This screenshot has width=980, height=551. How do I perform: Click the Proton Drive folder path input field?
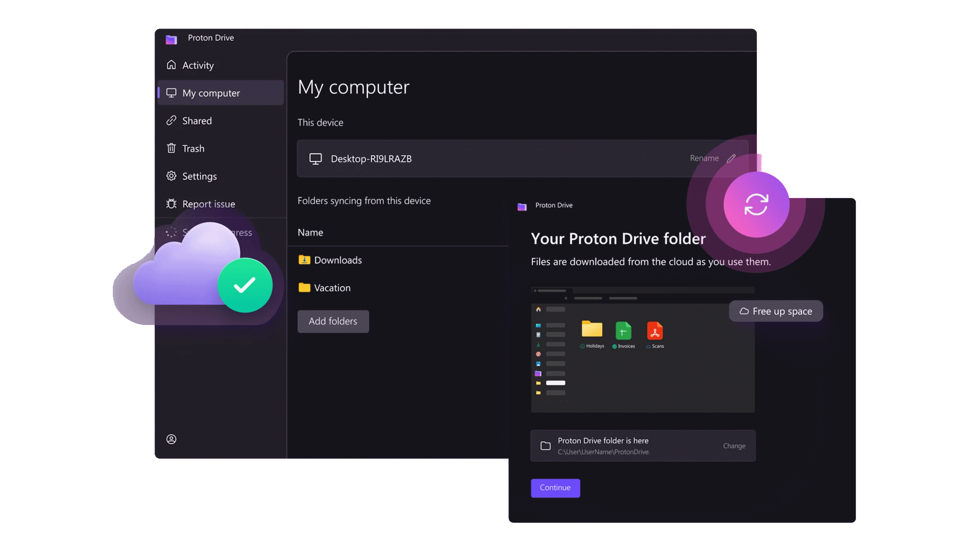(643, 445)
